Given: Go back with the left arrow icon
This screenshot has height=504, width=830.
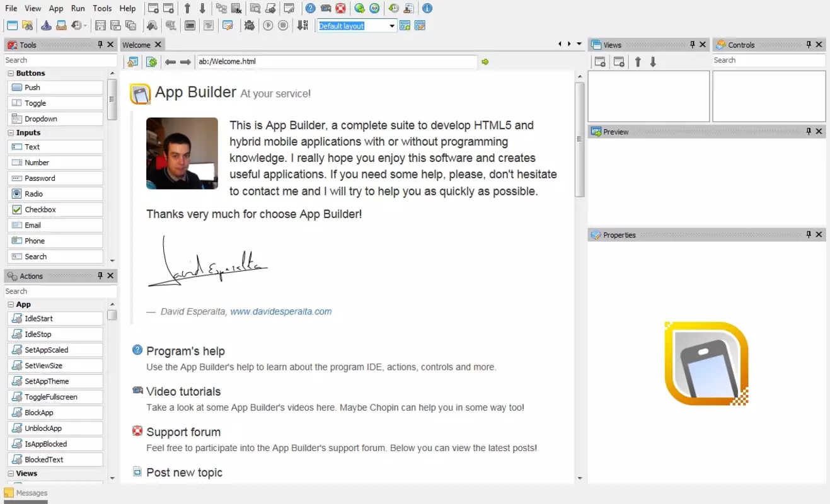Looking at the screenshot, I should pos(170,62).
